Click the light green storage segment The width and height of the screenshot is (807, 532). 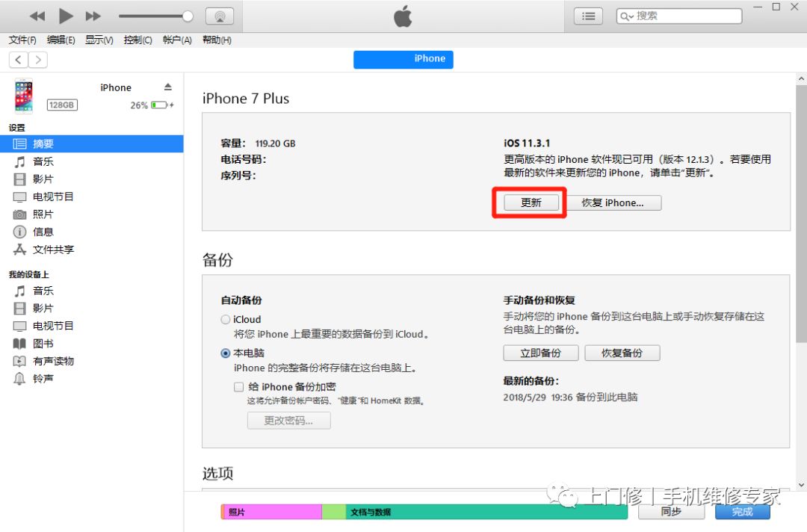pos(333,512)
